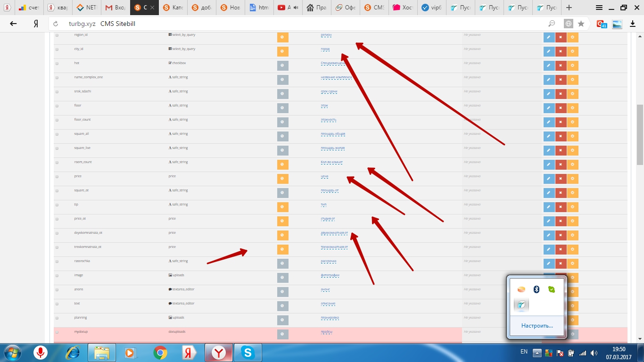This screenshot has height=362, width=644.
Task: Open the browser hamburger menu
Action: pos(599,8)
